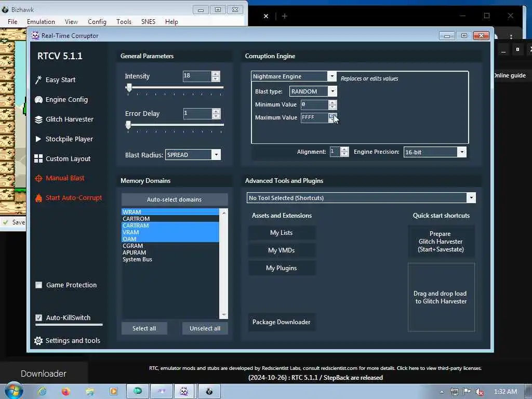The height and width of the screenshot is (399, 532).
Task: Open Bizhawk SNES menu
Action: (x=148, y=22)
